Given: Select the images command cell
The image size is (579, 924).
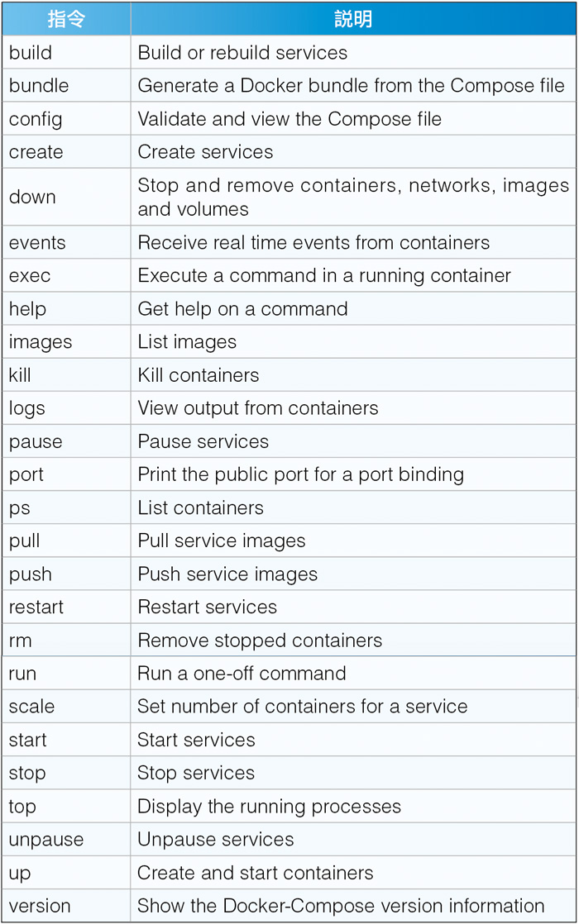Looking at the screenshot, I should click(x=66, y=342).
